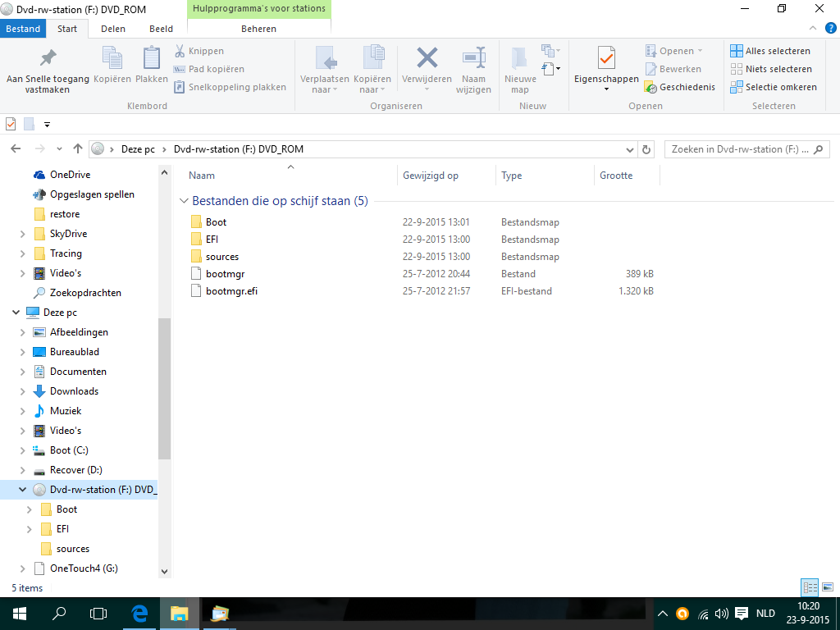Go up one folder level arrow

point(78,149)
